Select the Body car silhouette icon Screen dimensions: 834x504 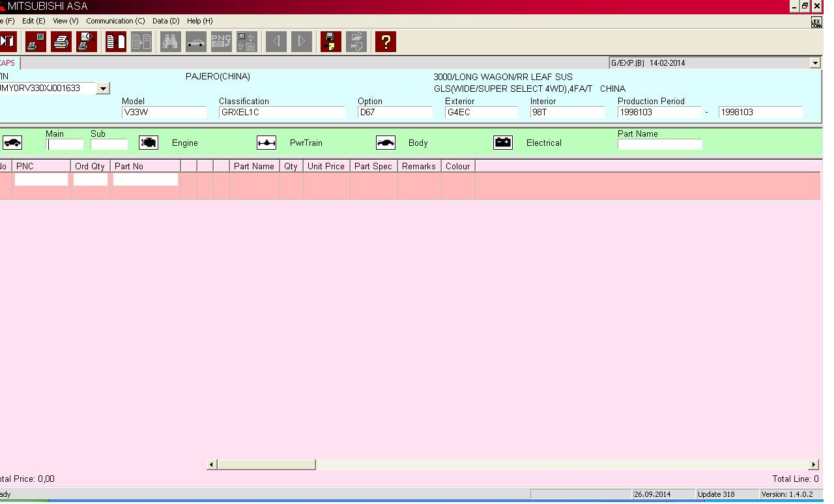click(x=386, y=143)
